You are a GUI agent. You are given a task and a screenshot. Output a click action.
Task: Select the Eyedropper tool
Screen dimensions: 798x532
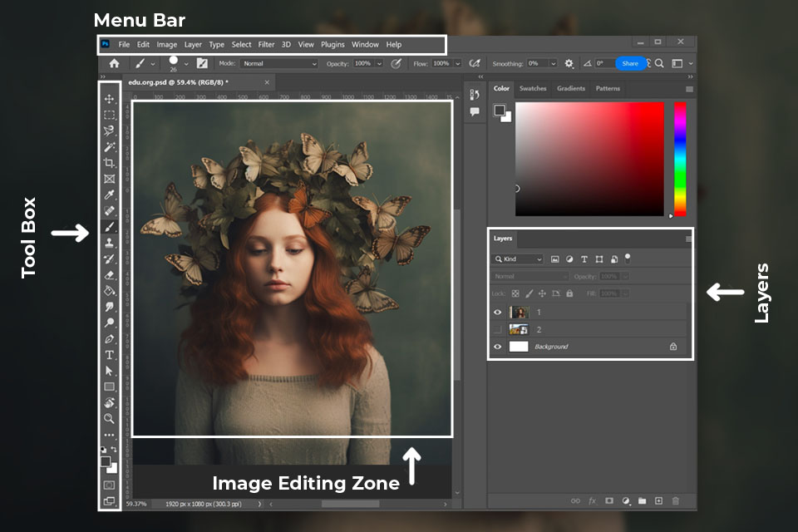[109, 195]
